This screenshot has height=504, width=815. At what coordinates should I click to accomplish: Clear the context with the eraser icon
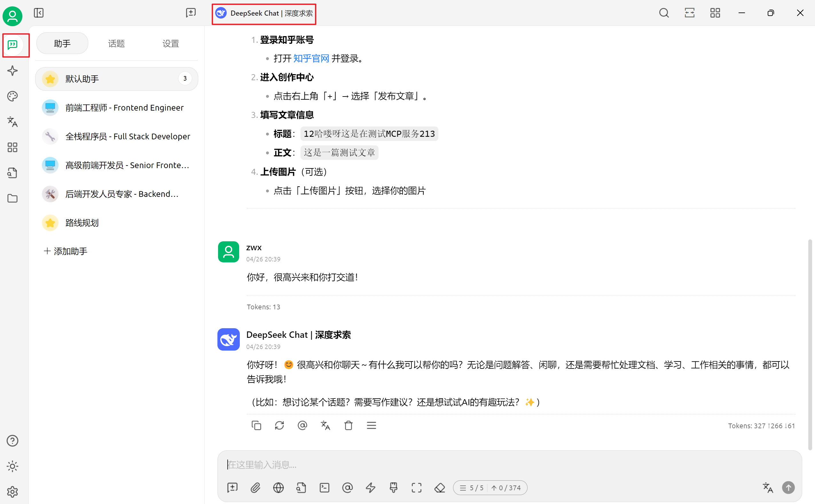(440, 488)
